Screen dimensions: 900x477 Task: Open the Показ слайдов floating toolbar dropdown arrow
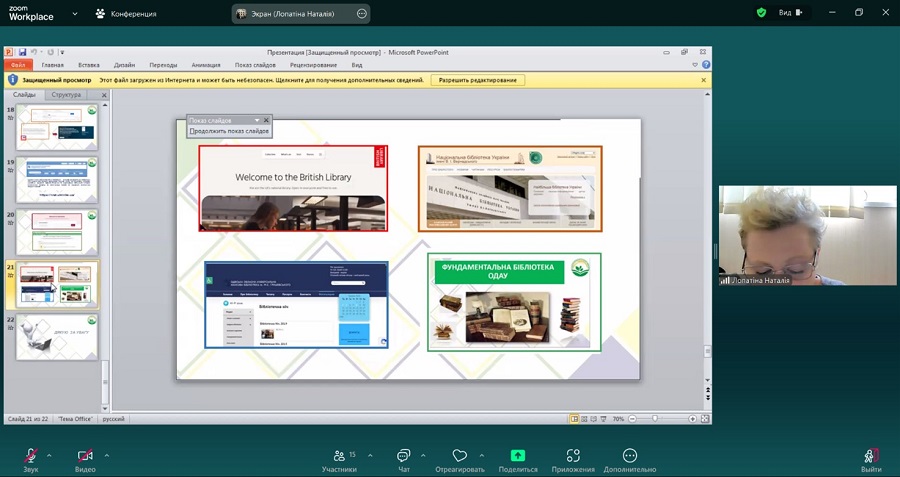pos(257,121)
